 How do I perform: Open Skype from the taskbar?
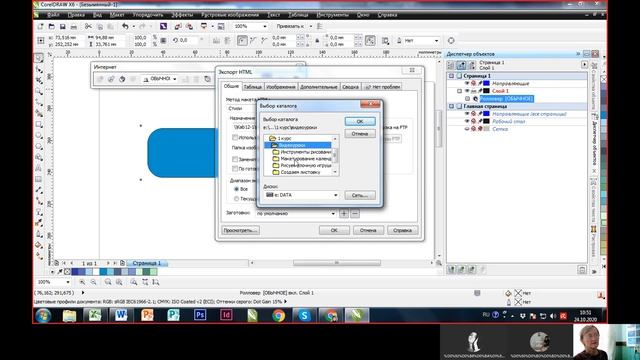coord(304,316)
